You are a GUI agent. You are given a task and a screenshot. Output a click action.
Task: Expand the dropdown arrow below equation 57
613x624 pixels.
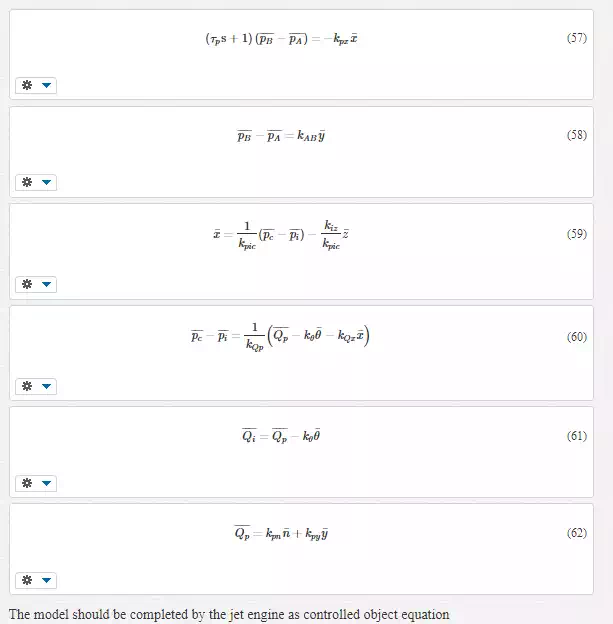pos(47,85)
